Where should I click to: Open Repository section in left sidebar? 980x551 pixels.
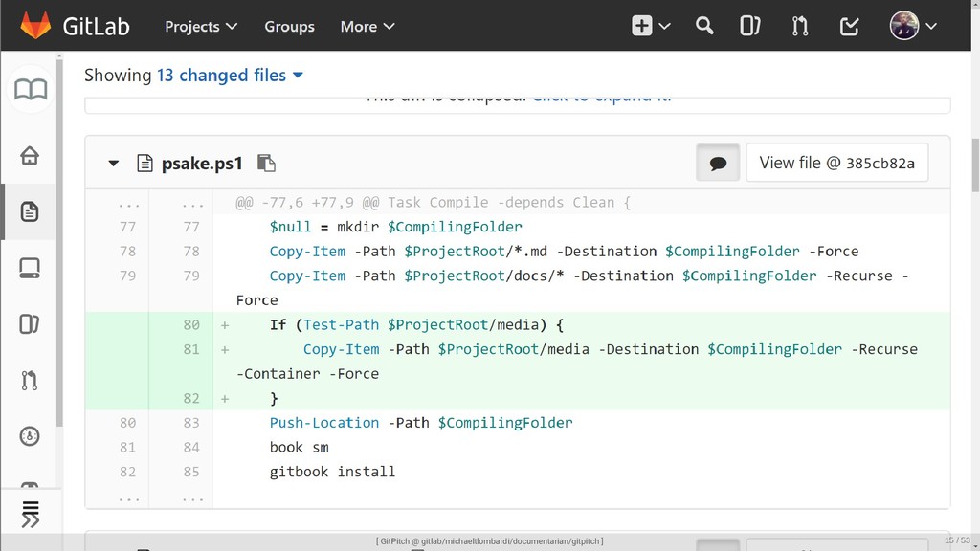tap(30, 211)
